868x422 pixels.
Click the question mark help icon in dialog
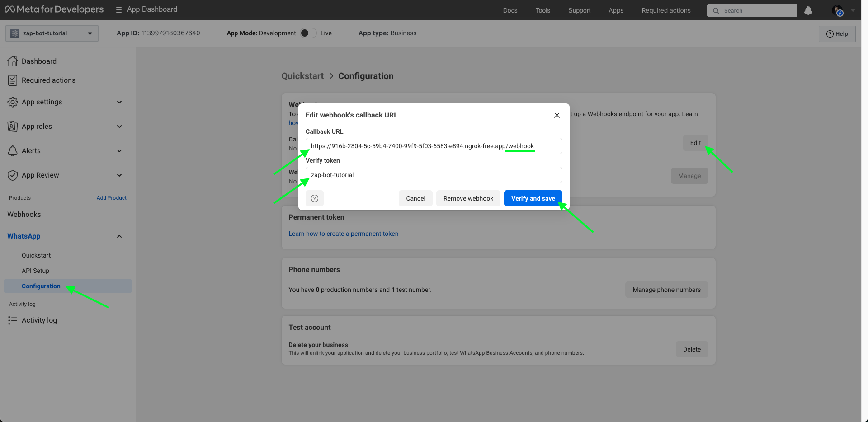point(315,198)
